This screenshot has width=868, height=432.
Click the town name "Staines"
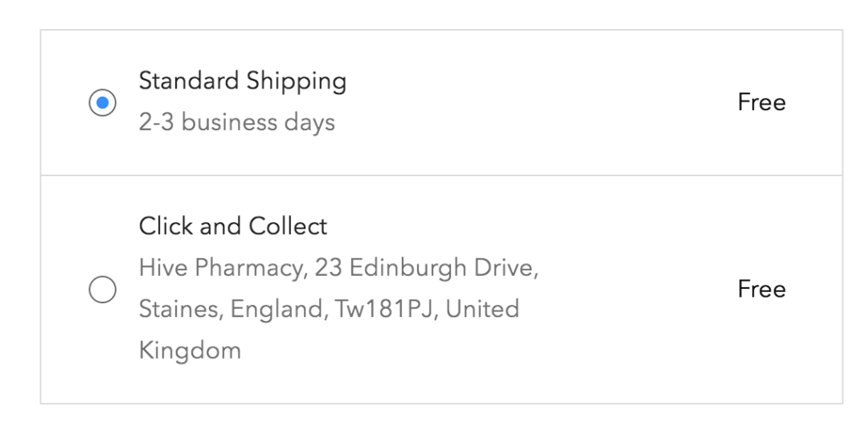(182, 310)
